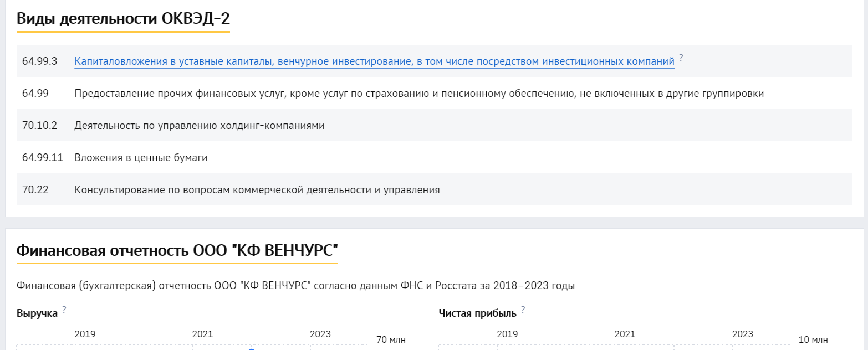This screenshot has width=868, height=350.
Task: Open the link about venture investing activity 64.99.3
Action: pos(374,61)
